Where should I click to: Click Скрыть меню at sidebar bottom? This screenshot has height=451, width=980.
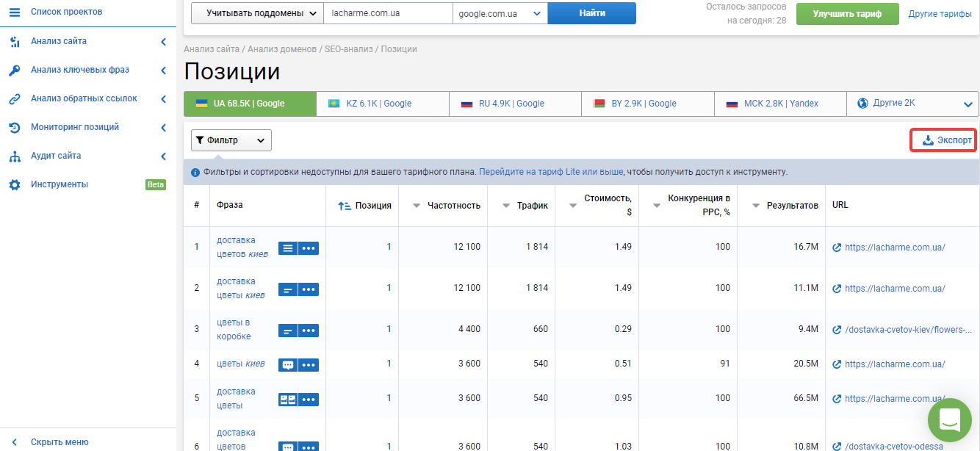pyautogui.click(x=60, y=442)
